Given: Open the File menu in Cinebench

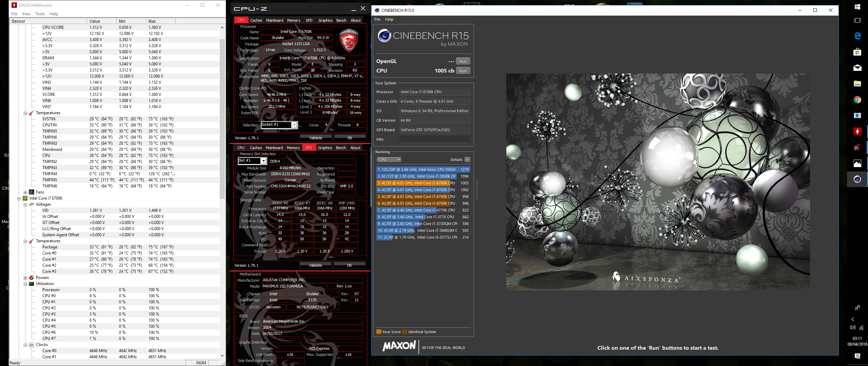Looking at the screenshot, I should [x=377, y=19].
